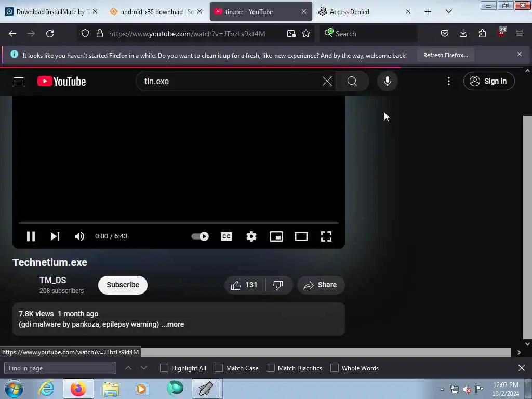Show hidden system tray icons
Viewport: 532px width, 399px height.
coord(442,390)
